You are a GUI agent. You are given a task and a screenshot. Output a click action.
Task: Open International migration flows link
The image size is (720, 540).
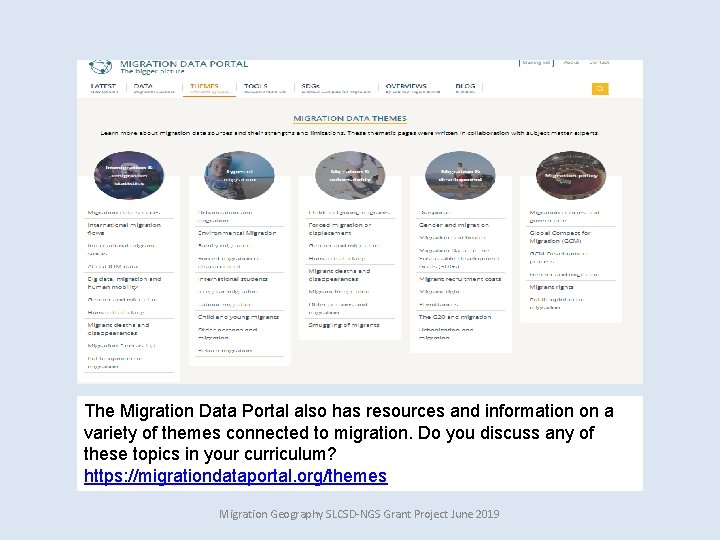pyautogui.click(x=124, y=229)
